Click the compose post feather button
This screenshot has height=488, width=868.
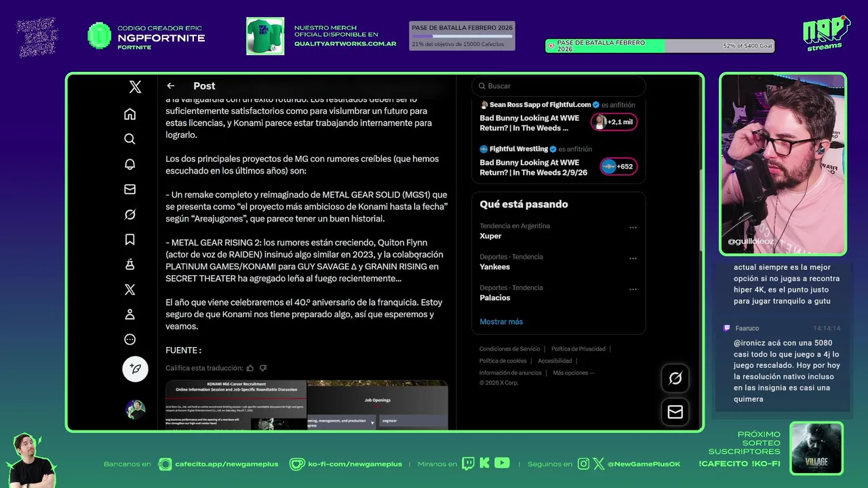[135, 369]
